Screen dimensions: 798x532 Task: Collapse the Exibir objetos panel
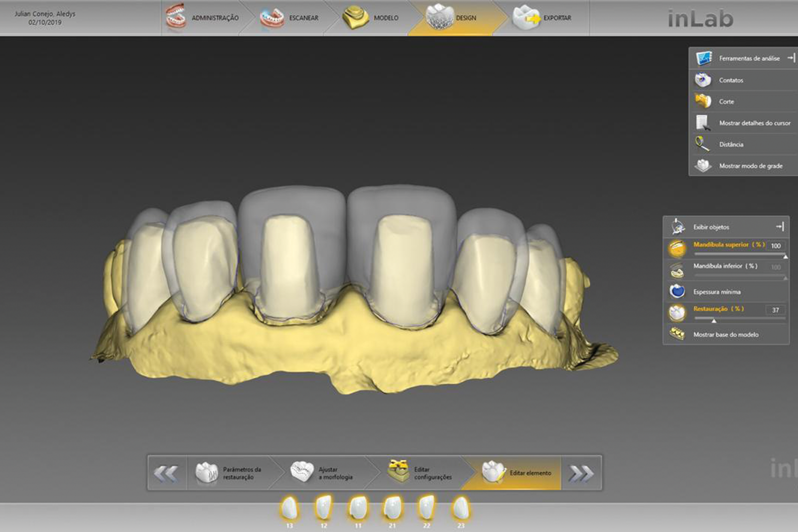pyautogui.click(x=780, y=227)
